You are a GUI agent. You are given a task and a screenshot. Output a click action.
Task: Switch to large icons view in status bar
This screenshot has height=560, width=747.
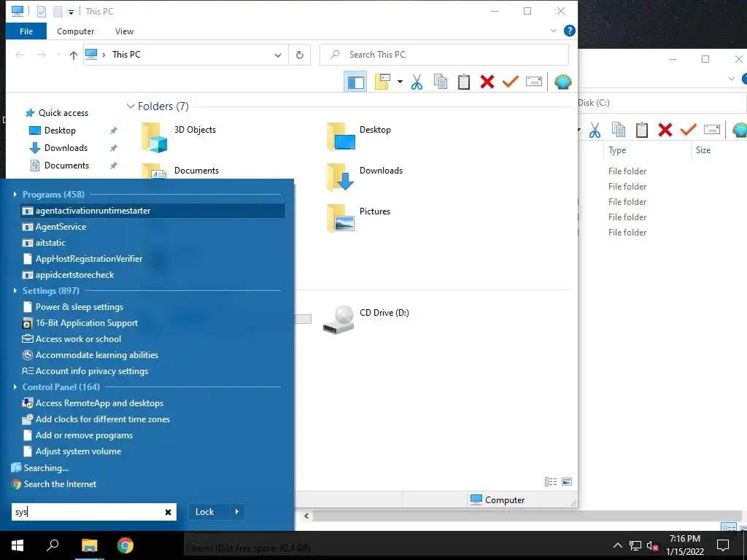tap(567, 482)
